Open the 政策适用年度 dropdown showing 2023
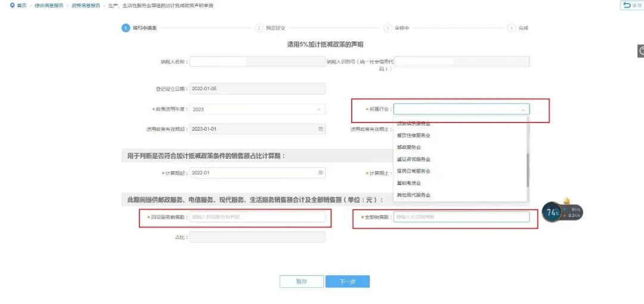The width and height of the screenshot is (644, 304). coord(258,109)
